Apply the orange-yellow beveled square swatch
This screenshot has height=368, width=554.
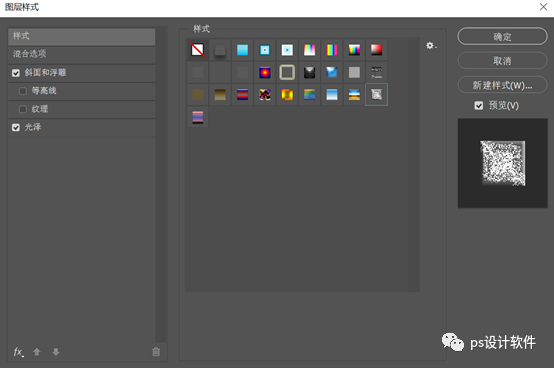(287, 95)
